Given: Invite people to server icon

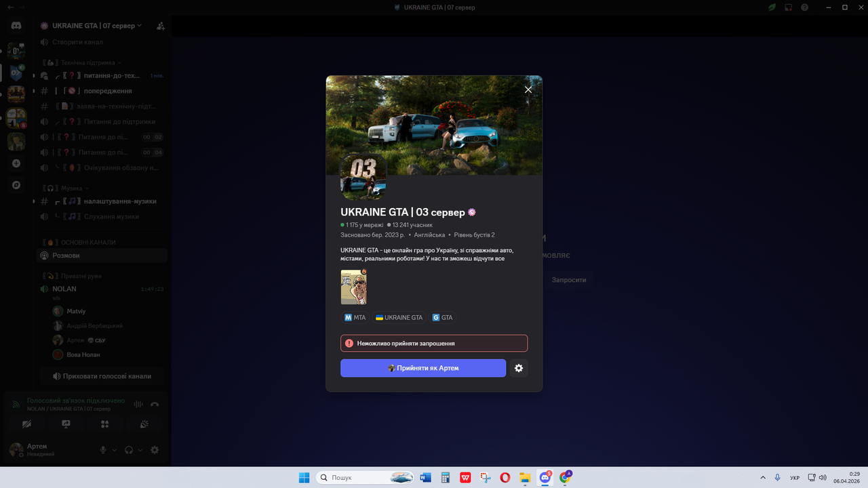Looking at the screenshot, I should 161,26.
